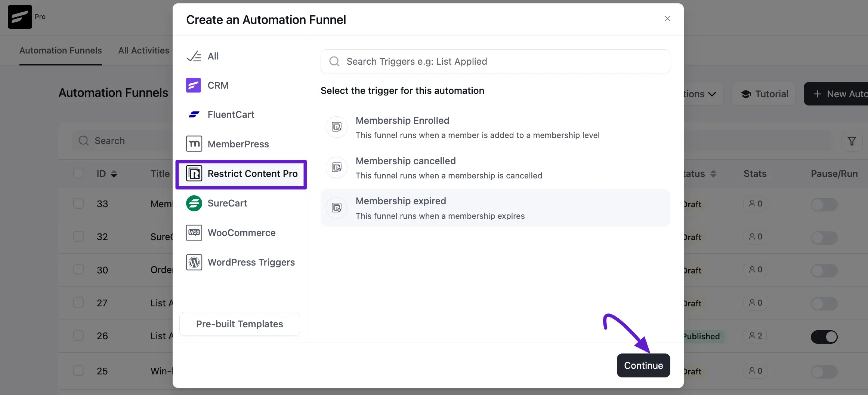
Task: Click the FluentCRM logo in the header
Action: pyautogui.click(x=20, y=17)
